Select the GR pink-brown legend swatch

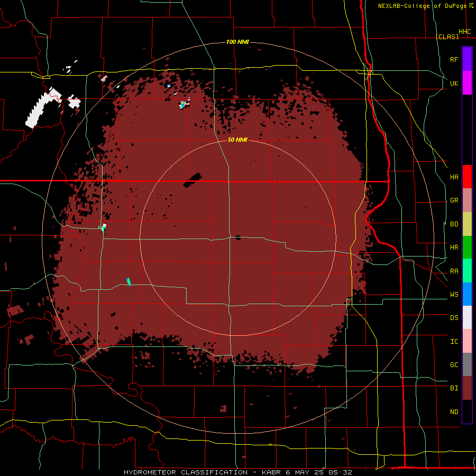[x=467, y=200]
